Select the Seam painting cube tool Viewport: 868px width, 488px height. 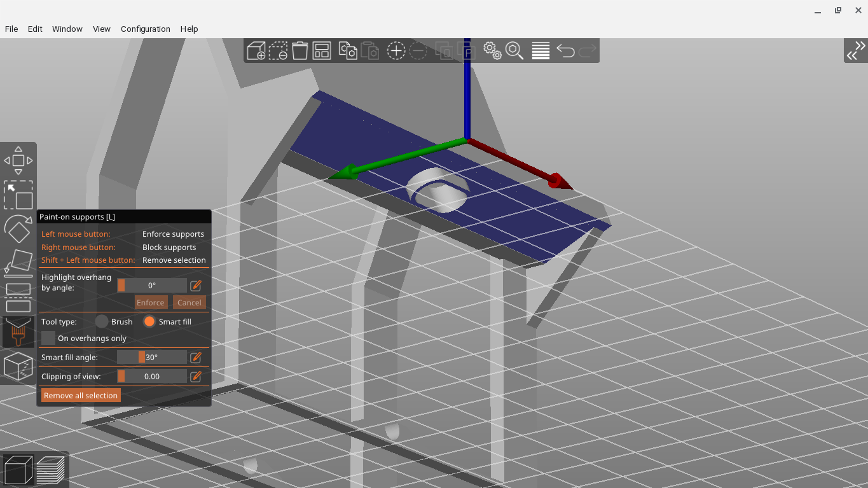tap(18, 366)
